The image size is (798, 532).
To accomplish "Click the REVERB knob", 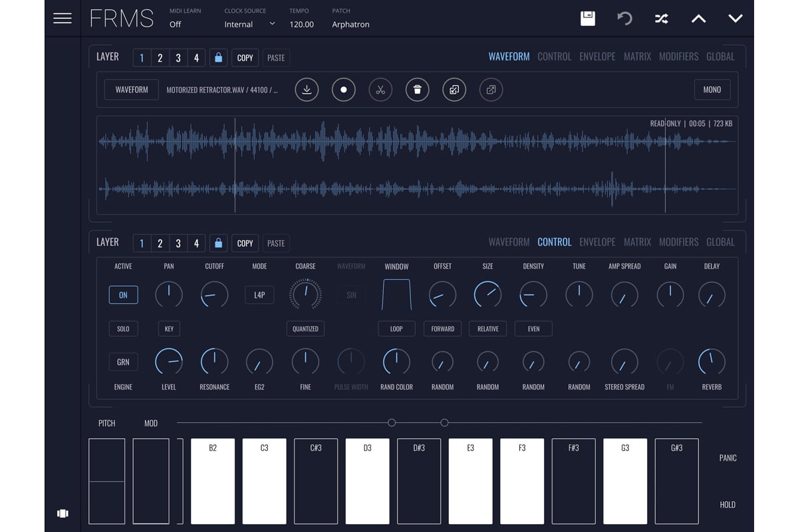I will coord(712,362).
